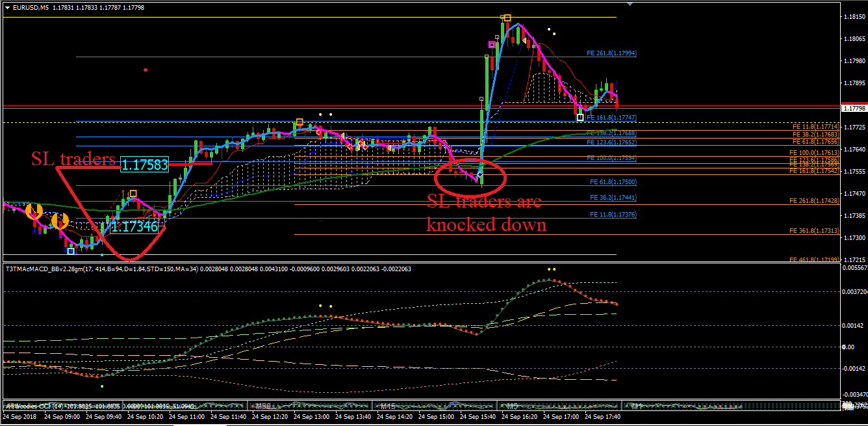Select white square marker near FE 161.8(1.17747)
Viewport: 868px width, 426px height.
pyautogui.click(x=580, y=118)
